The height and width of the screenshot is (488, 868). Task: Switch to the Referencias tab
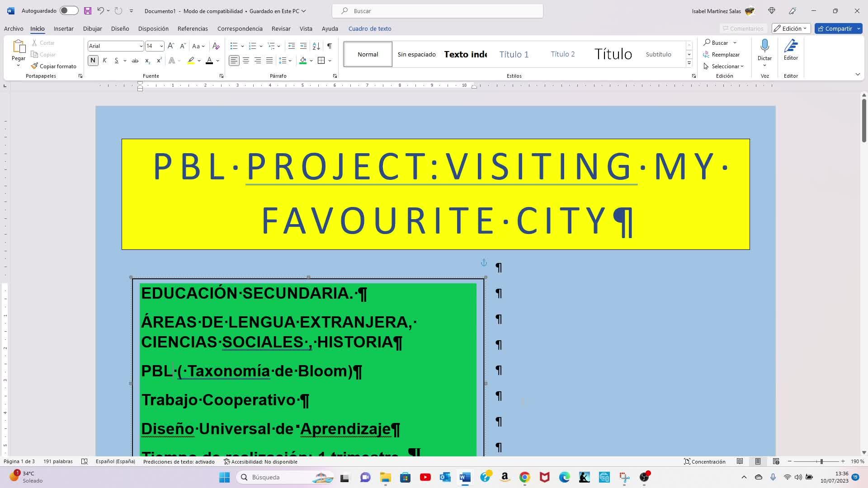(193, 28)
